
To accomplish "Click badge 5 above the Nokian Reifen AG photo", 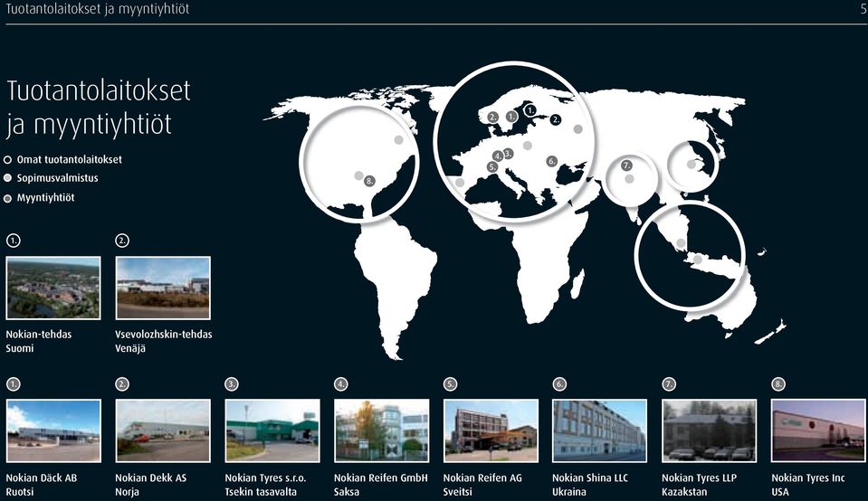I will click(x=451, y=383).
